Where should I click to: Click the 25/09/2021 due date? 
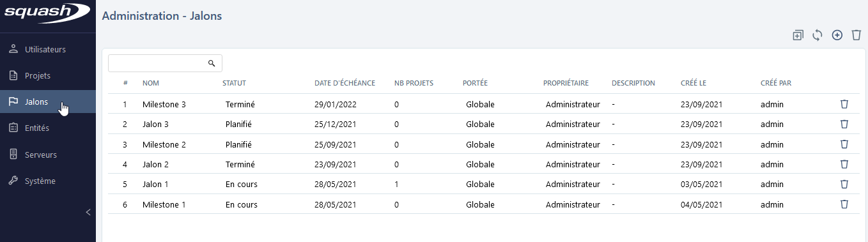point(335,144)
